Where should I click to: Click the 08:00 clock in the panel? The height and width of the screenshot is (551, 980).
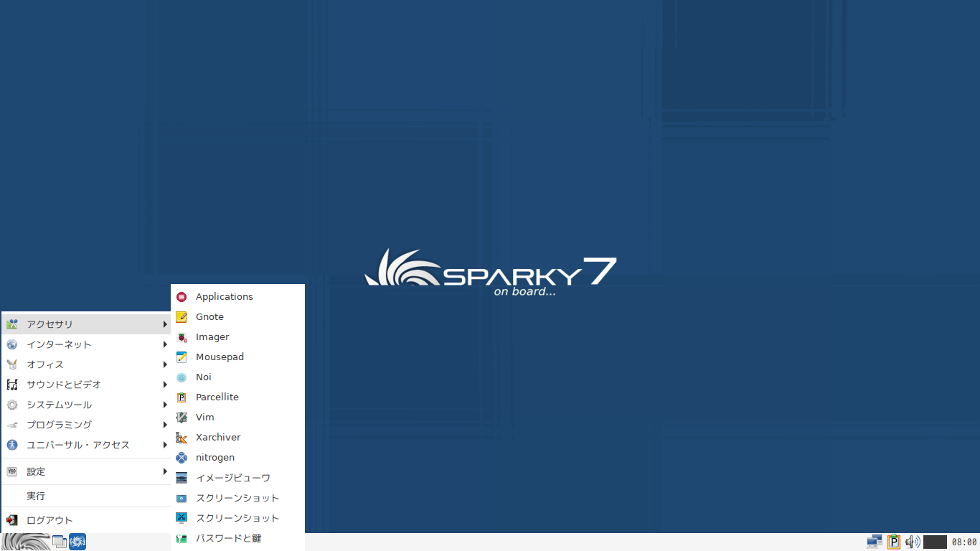(x=964, y=542)
